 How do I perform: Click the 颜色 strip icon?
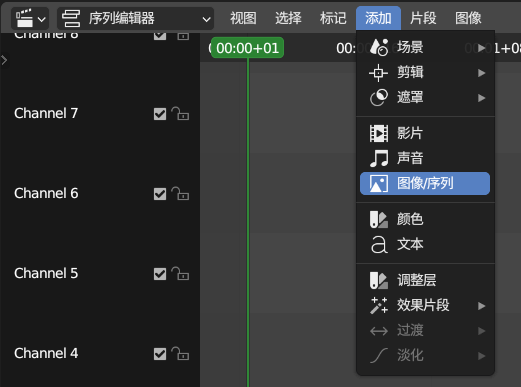click(x=379, y=219)
